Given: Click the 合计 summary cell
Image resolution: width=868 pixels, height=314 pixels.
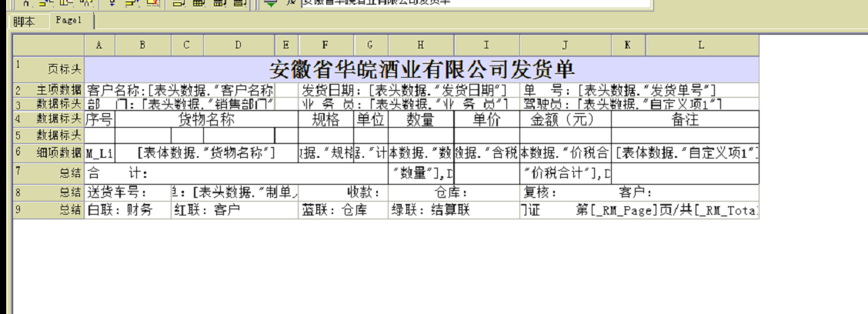Looking at the screenshot, I should point(236,174).
